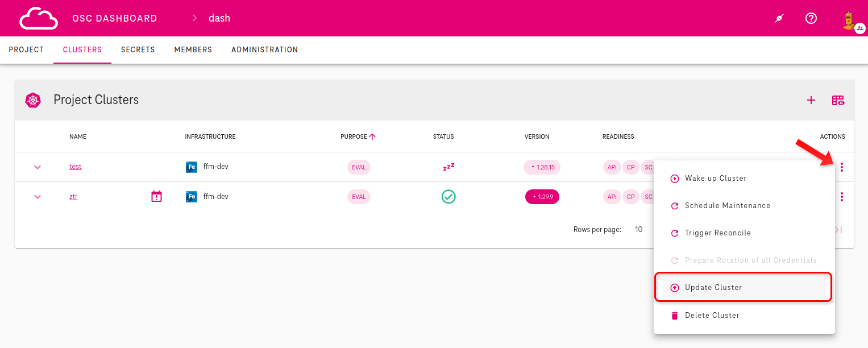
Task: Open table column settings icon
Action: pyautogui.click(x=838, y=100)
